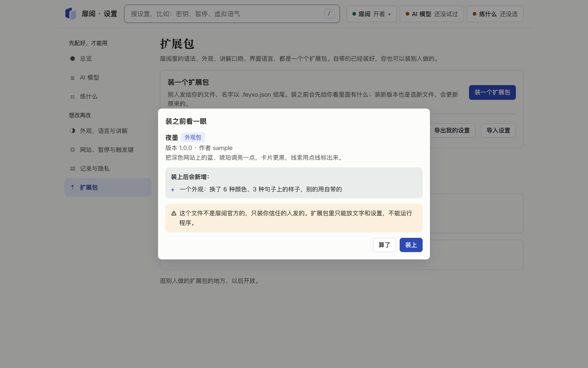Screen dimensions: 588x368
Task: Click the slash shortcut key badge
Action: tap(329, 14)
